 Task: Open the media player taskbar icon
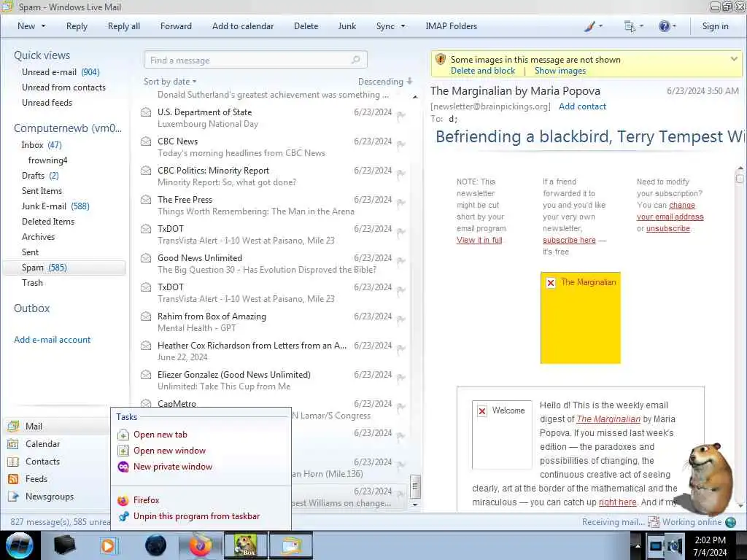click(x=109, y=546)
